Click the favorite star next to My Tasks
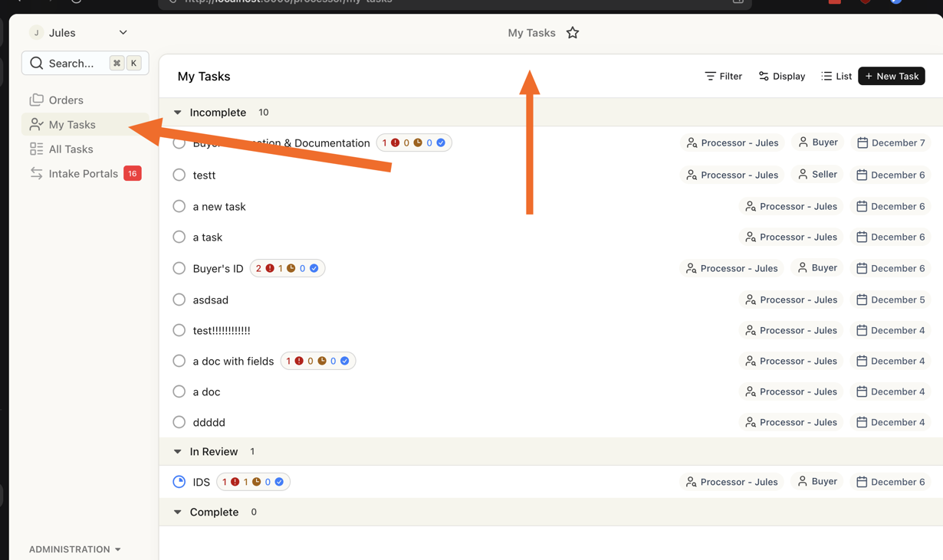The width and height of the screenshot is (943, 560). [573, 33]
